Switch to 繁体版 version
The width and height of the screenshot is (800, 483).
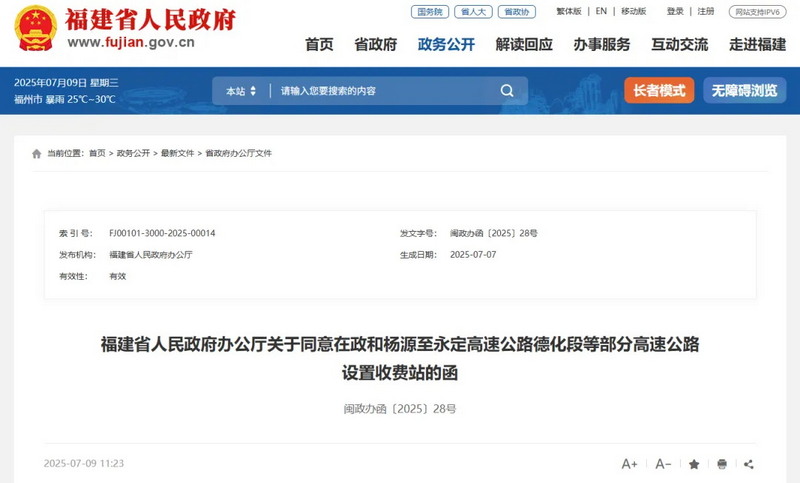pos(569,11)
